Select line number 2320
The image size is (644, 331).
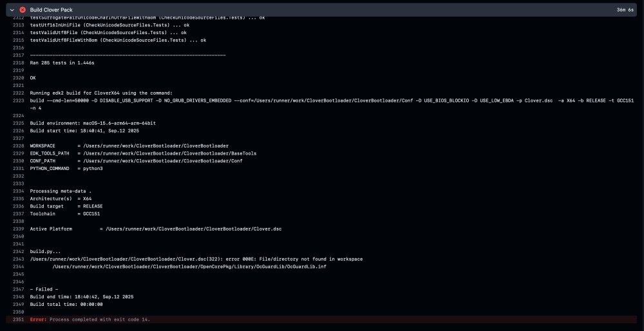[x=18, y=78]
